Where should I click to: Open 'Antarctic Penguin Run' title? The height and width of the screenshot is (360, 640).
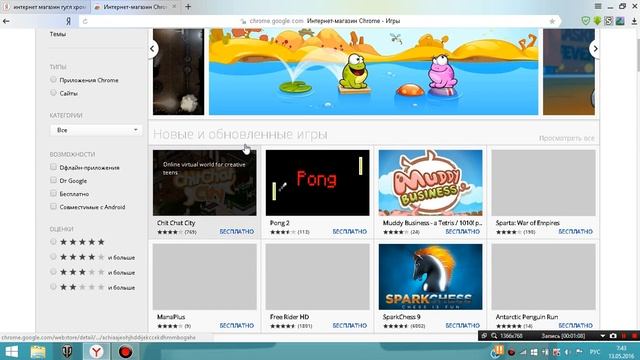527,317
